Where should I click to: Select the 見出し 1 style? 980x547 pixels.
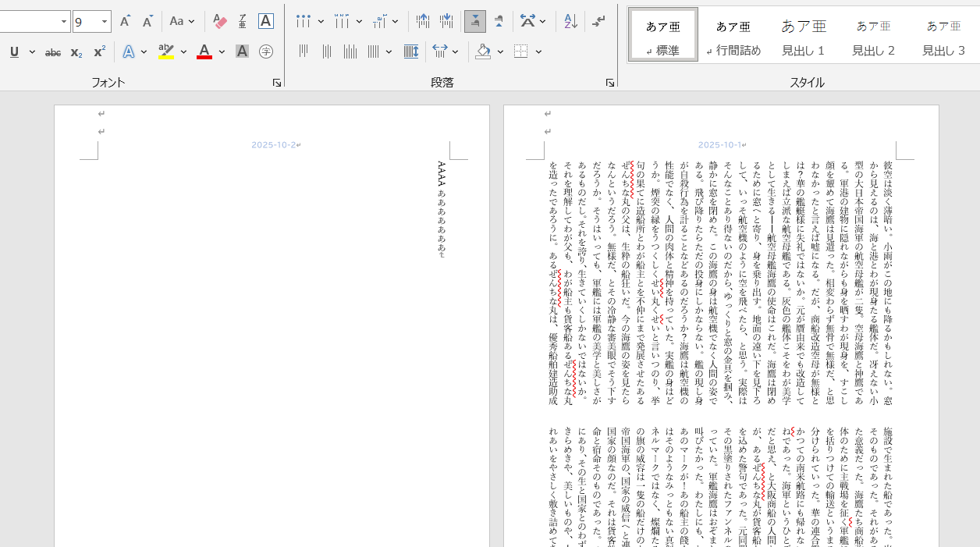point(803,36)
